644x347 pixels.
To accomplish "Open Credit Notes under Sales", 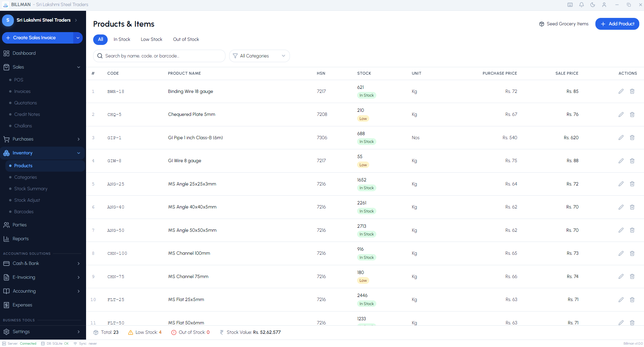I will click(x=45, y=114).
